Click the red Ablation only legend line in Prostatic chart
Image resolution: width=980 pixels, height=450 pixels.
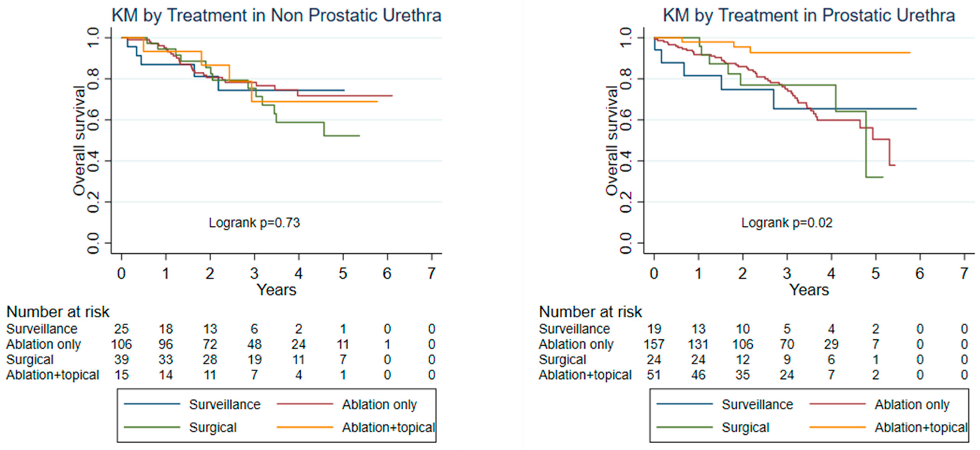(837, 404)
